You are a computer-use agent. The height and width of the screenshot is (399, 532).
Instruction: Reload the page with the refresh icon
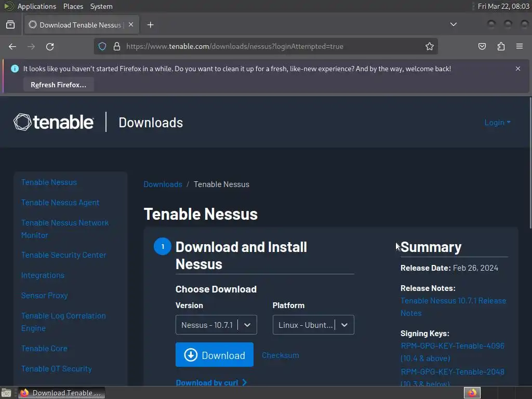click(x=50, y=46)
